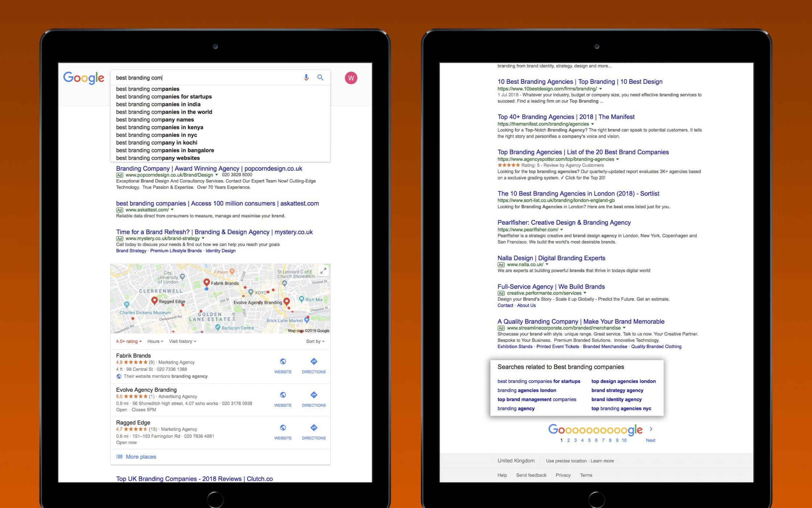The height and width of the screenshot is (508, 812).
Task: Open 'Nalla Design | Digital Branding Experts' ad
Action: click(x=551, y=258)
